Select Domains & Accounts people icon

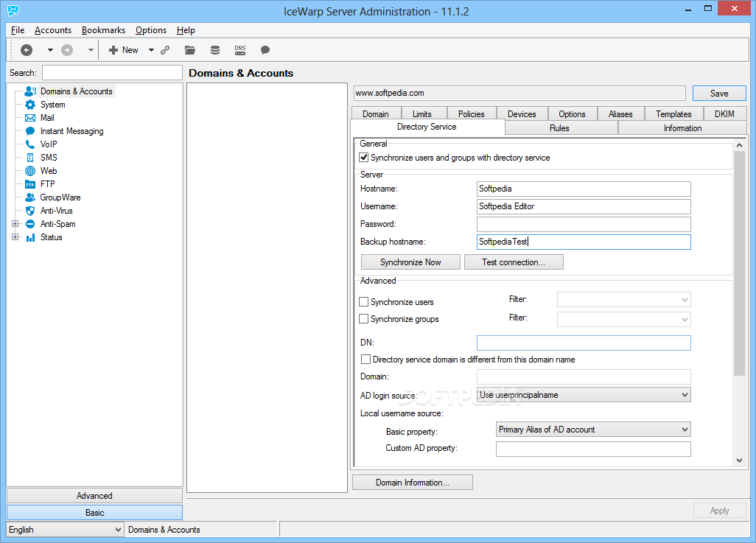[x=30, y=91]
